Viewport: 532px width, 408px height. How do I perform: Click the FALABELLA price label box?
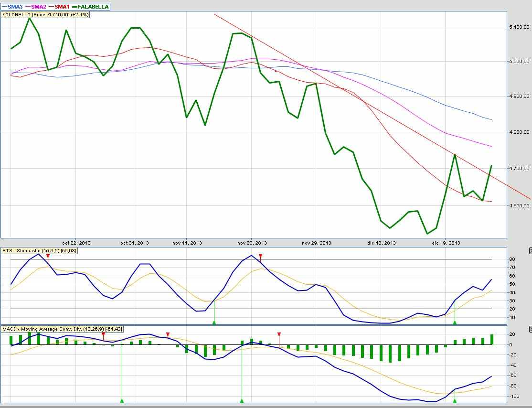[46, 15]
